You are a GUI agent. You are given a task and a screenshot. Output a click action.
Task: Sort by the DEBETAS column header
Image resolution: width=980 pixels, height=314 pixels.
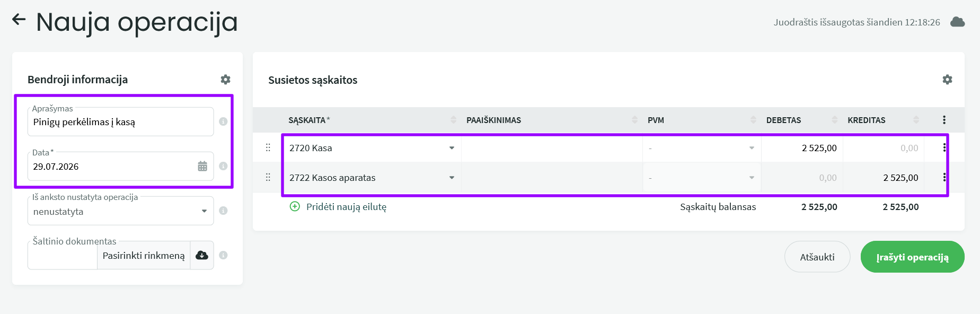[x=783, y=120]
